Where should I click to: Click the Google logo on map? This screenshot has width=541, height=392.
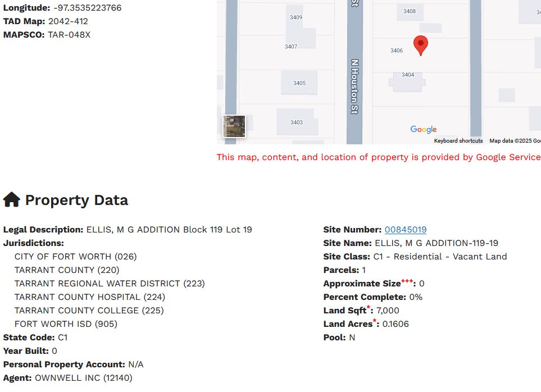423,130
